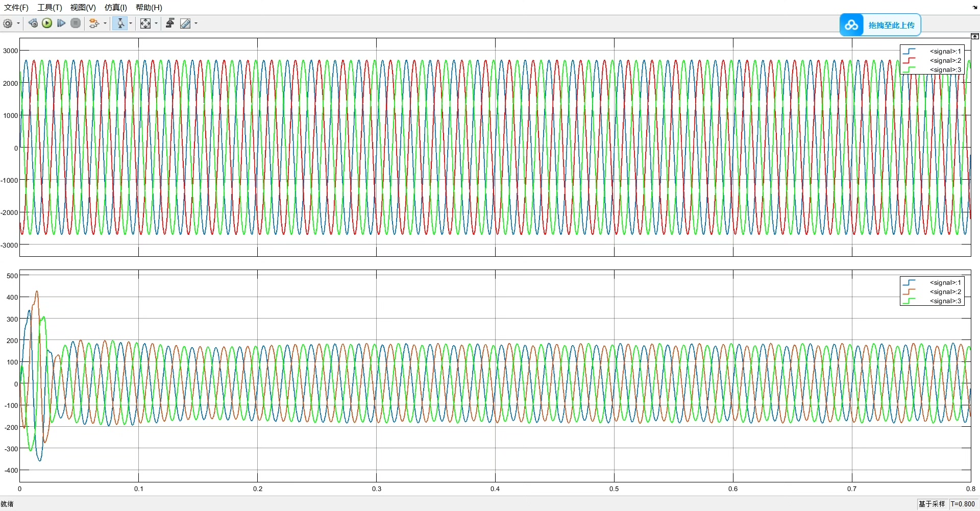
Task: Click the 0.4 label on the time axis
Action: click(495, 489)
